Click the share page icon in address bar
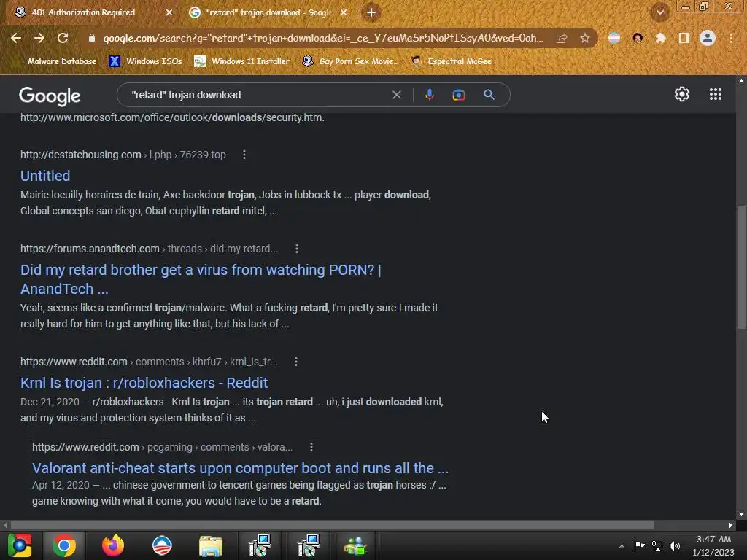Screen dimensions: 747x560 (562, 39)
